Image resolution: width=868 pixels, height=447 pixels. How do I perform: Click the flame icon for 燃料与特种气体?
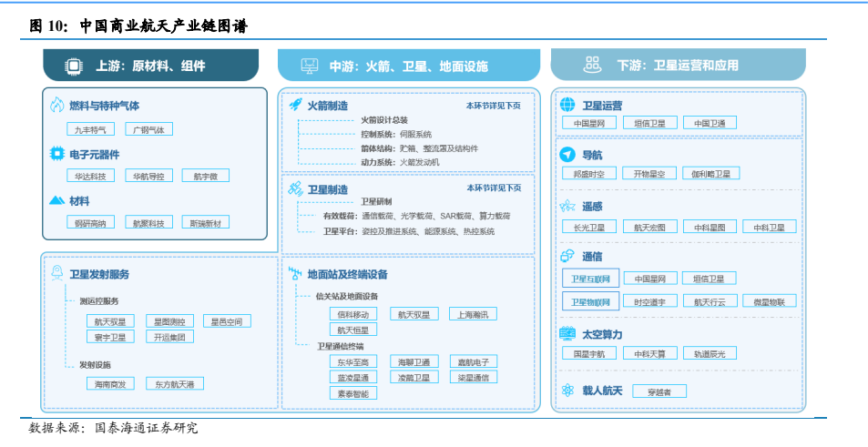(x=57, y=105)
